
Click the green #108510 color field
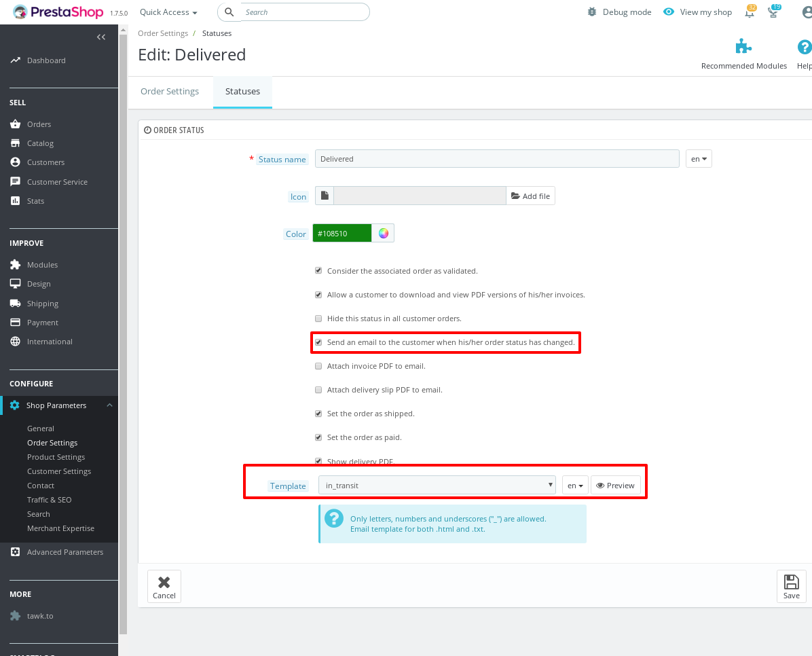tap(342, 233)
